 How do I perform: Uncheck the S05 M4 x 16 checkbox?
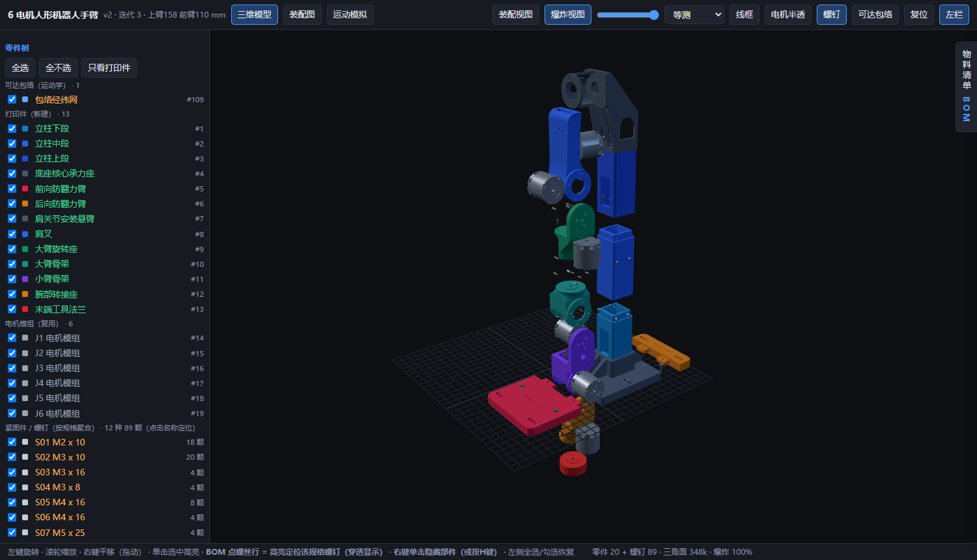pyautogui.click(x=12, y=502)
